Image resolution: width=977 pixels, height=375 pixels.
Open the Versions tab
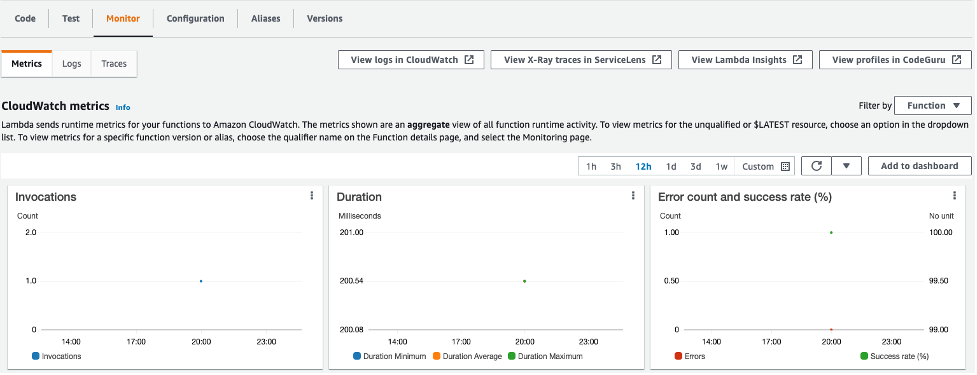click(x=325, y=19)
